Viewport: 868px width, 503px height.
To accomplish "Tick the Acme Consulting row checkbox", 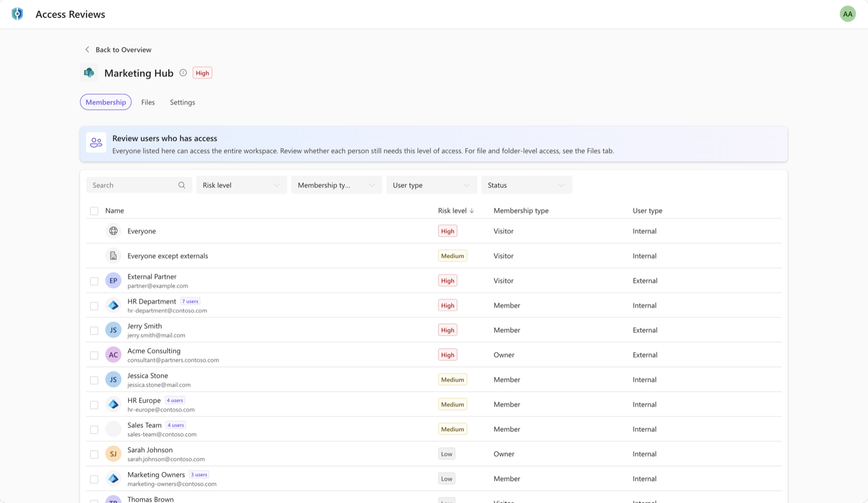I will tap(94, 355).
